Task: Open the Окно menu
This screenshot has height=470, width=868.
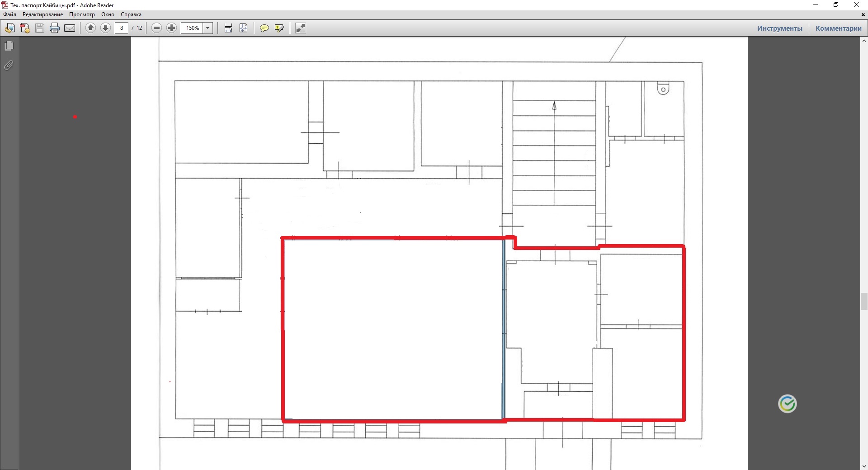Action: pyautogui.click(x=108, y=14)
